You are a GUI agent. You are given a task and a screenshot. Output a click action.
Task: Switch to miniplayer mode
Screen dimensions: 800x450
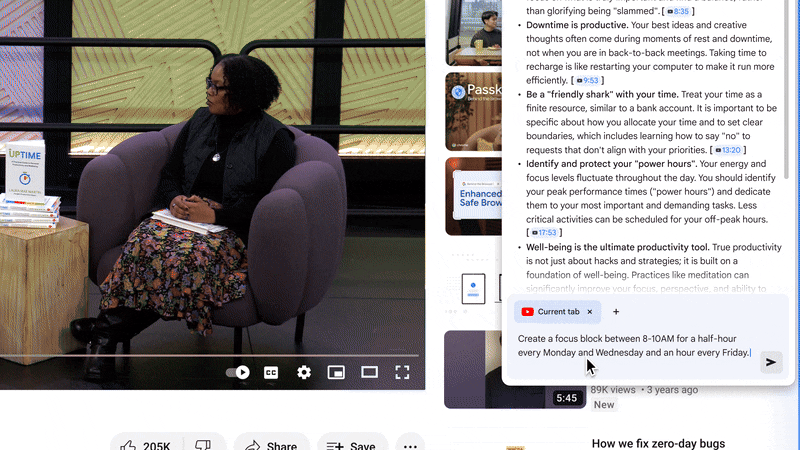(x=336, y=372)
